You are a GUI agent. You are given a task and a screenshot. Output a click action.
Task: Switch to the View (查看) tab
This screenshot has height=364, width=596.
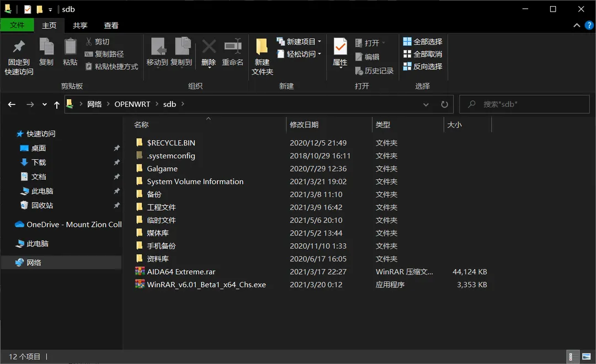coord(111,25)
